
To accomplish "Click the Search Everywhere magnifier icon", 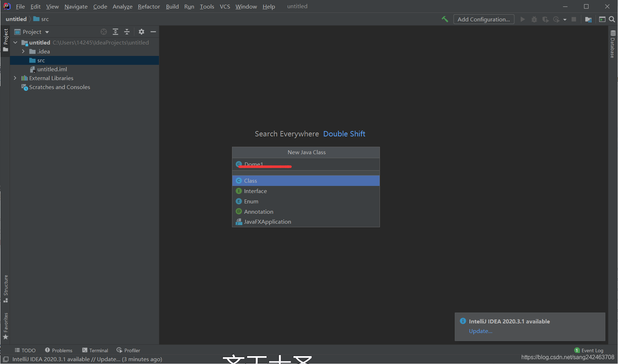I will click(612, 19).
